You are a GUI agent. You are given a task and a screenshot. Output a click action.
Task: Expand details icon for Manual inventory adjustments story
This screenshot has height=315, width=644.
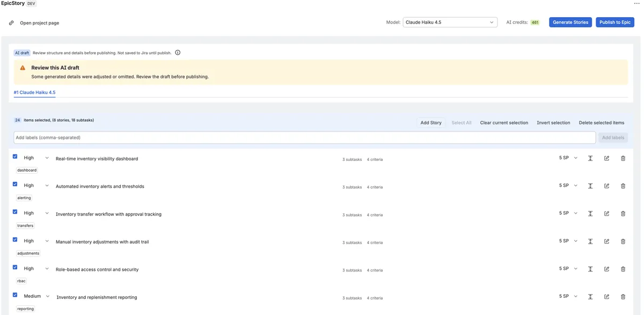590,241
